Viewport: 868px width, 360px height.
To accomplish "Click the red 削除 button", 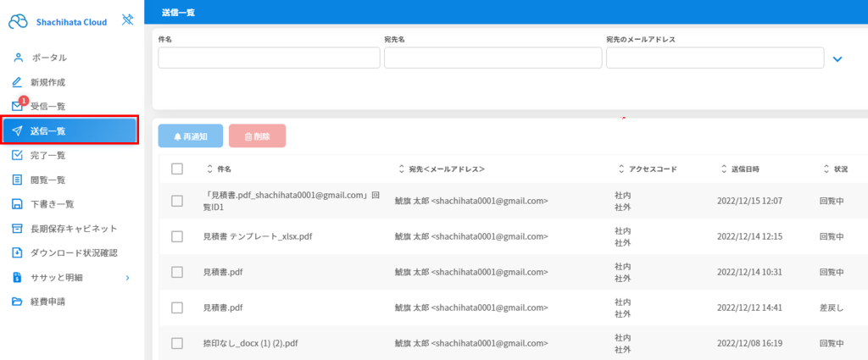I will pyautogui.click(x=258, y=136).
